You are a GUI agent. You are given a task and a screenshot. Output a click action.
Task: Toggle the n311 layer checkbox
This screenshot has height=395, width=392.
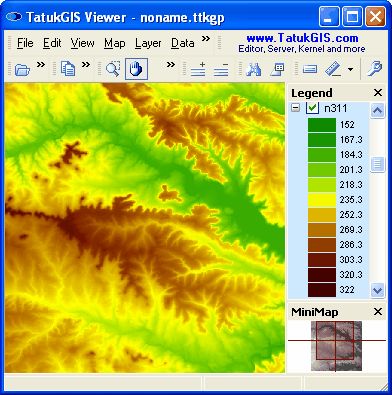pyautogui.click(x=312, y=108)
